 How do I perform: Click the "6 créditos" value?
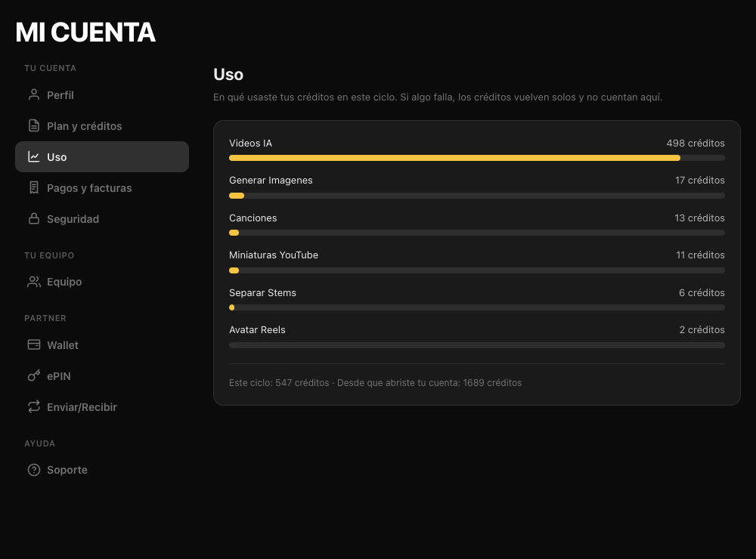click(702, 292)
